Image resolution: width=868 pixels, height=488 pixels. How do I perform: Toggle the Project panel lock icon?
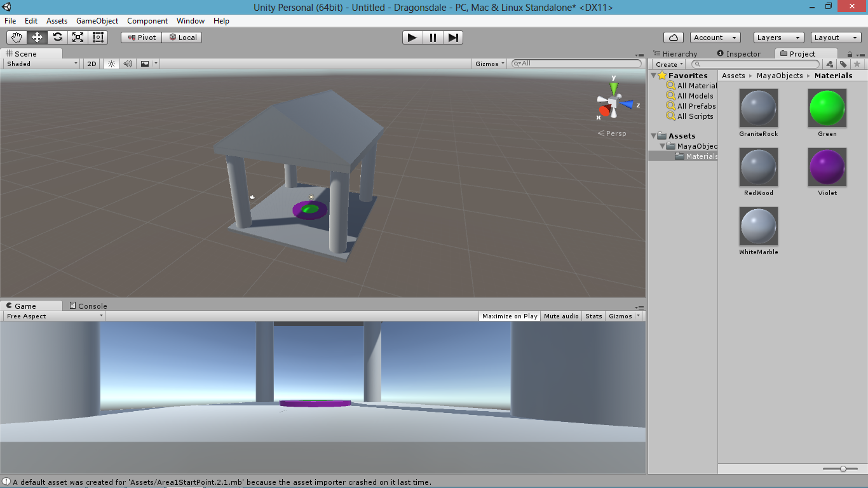point(850,55)
